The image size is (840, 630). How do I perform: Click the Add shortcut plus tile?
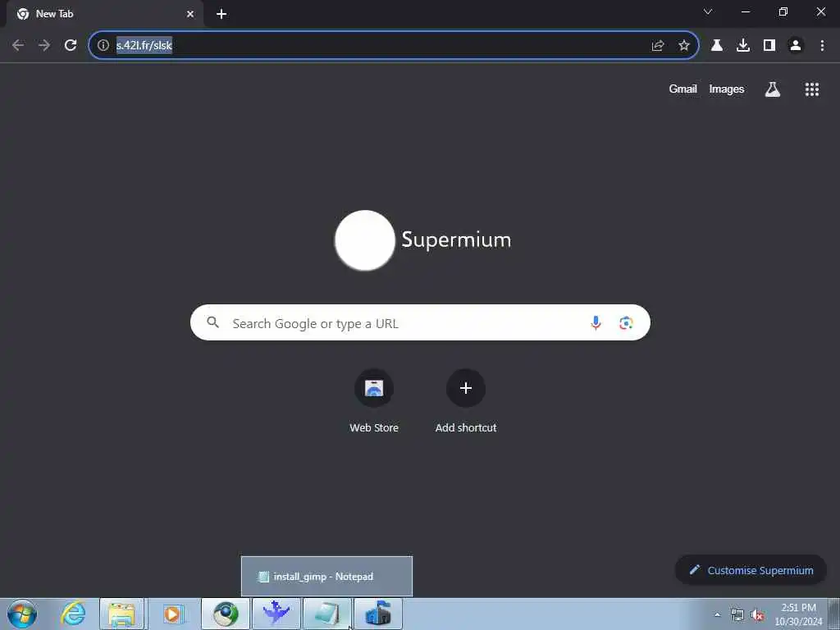[466, 388]
